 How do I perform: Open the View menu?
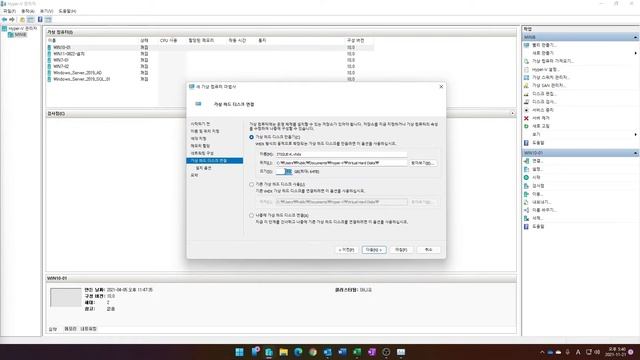[x=47, y=11]
